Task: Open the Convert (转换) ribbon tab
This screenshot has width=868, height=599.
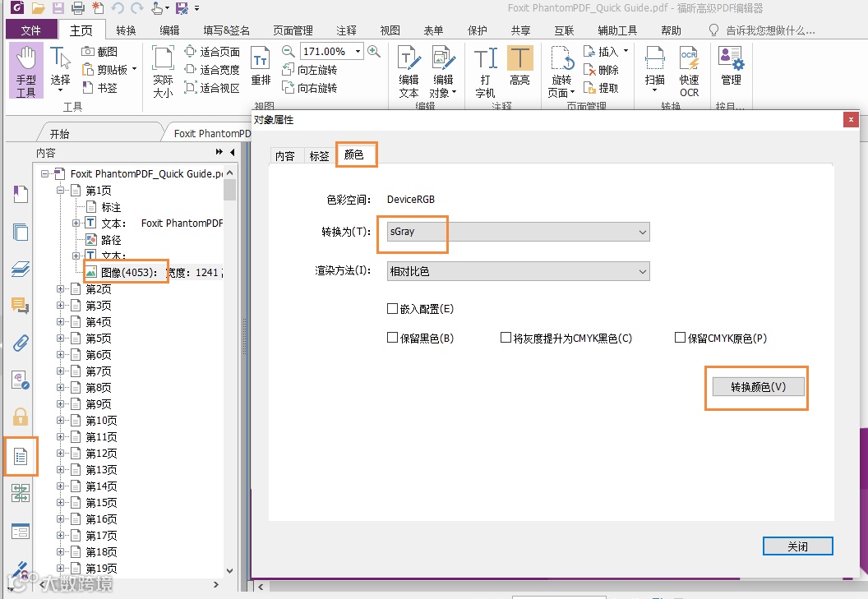Action: tap(126, 30)
